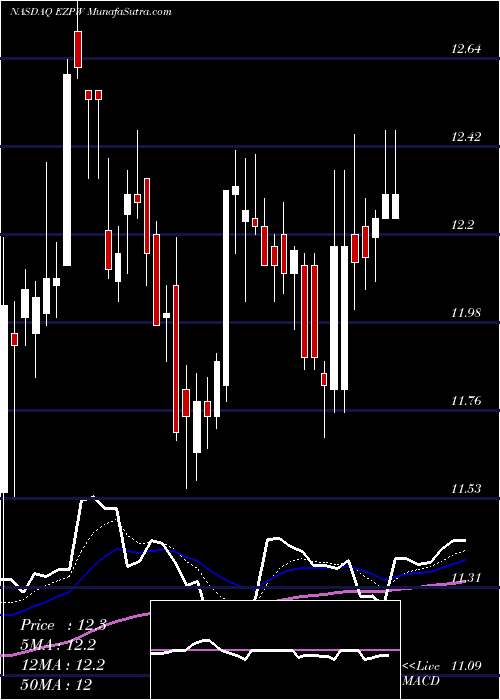Select the 12MA legend row
Image resolution: width=500 pixels, height=700 pixels.
(62, 665)
